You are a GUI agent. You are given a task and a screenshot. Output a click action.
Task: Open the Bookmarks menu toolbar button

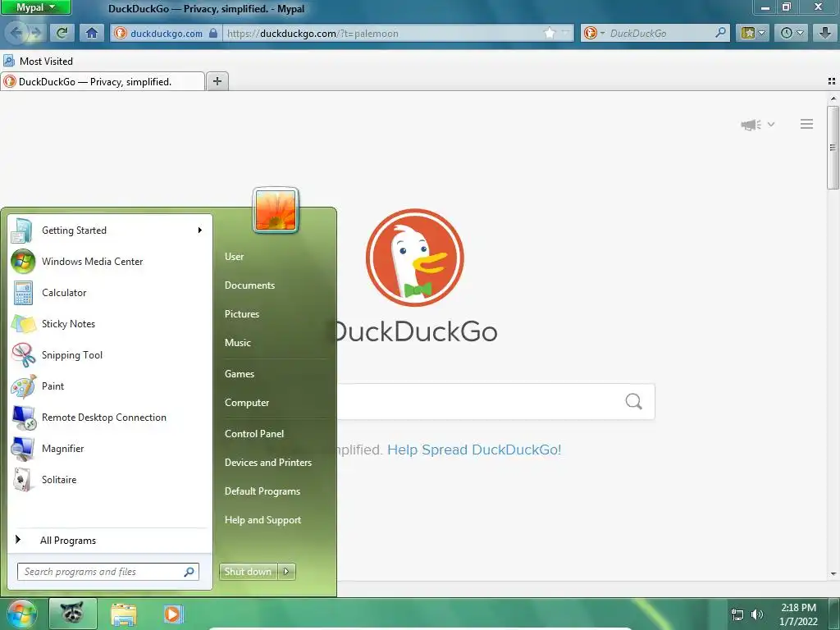pos(752,33)
